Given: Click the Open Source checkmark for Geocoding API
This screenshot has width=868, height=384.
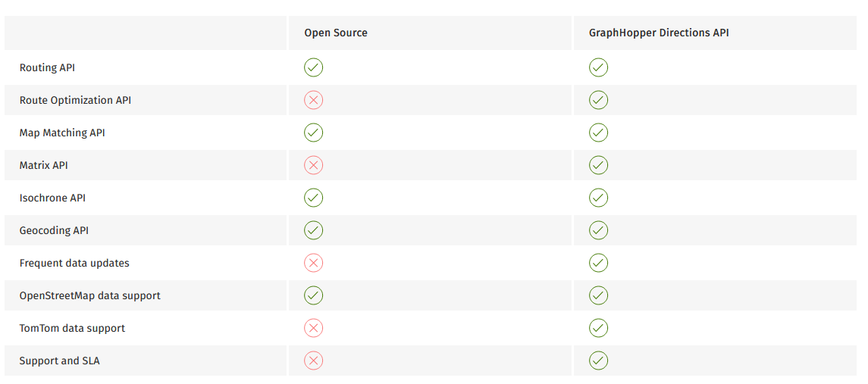Looking at the screenshot, I should point(313,230).
